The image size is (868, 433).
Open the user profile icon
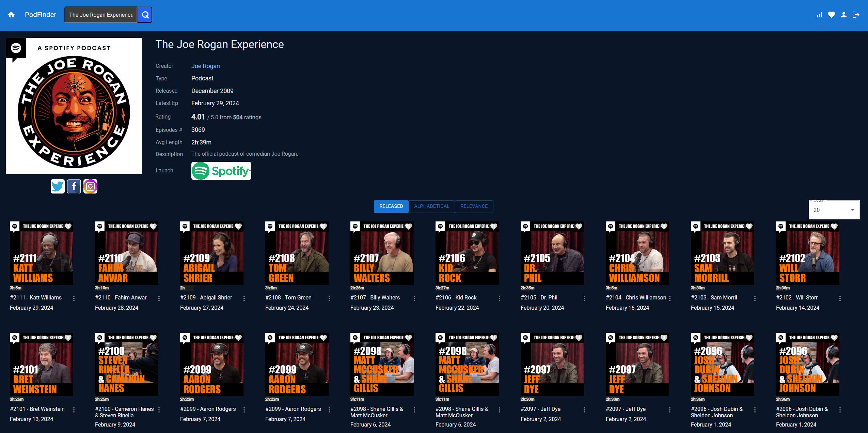pos(844,15)
